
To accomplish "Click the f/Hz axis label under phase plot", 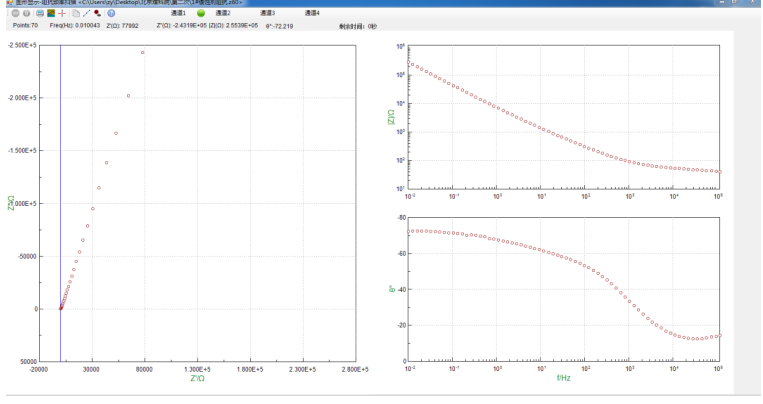I will click(564, 378).
